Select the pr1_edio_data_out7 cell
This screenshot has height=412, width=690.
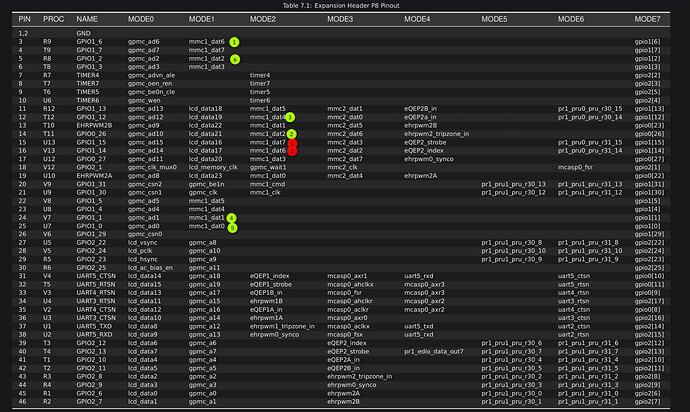tap(434, 351)
